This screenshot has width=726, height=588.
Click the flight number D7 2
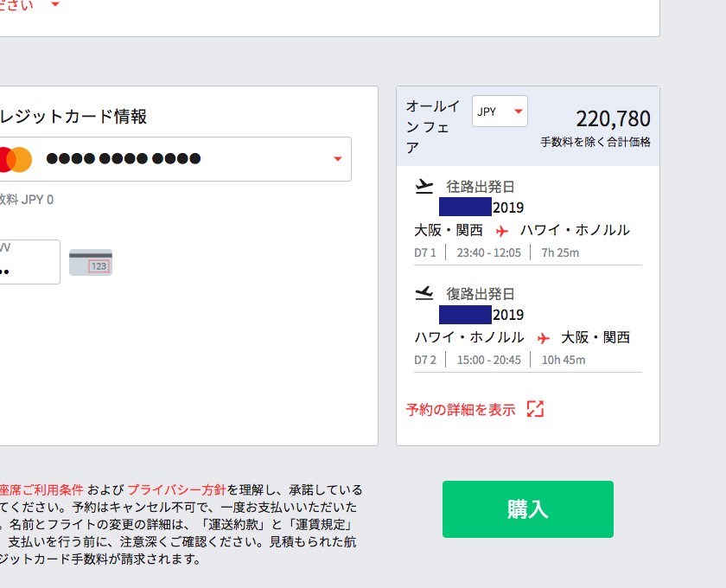click(x=425, y=360)
